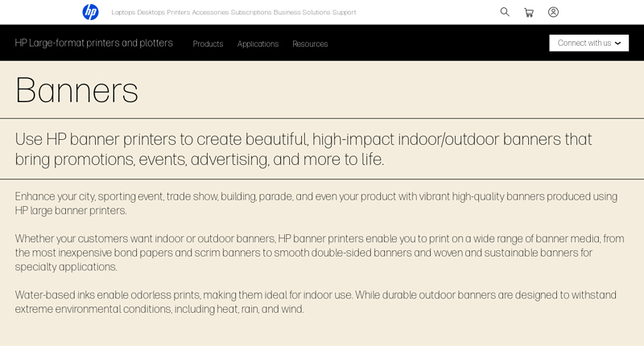Open the Subscriptions menu
644x362 pixels.
[x=251, y=12]
